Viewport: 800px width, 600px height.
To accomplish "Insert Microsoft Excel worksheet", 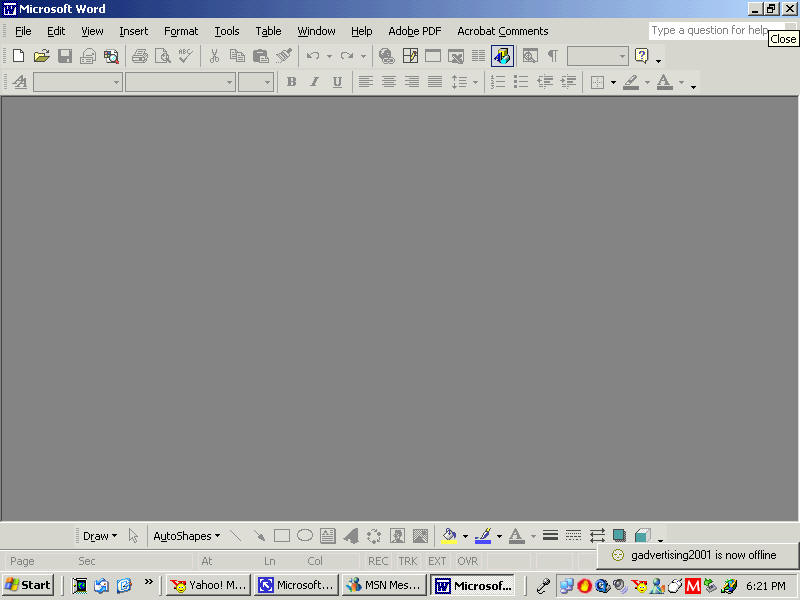I will (x=456, y=56).
